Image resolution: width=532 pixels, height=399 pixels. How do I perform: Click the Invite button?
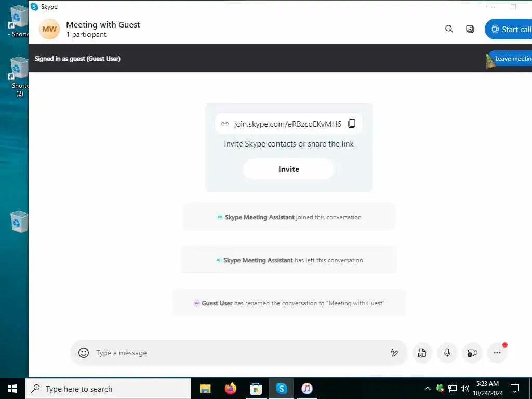(289, 169)
